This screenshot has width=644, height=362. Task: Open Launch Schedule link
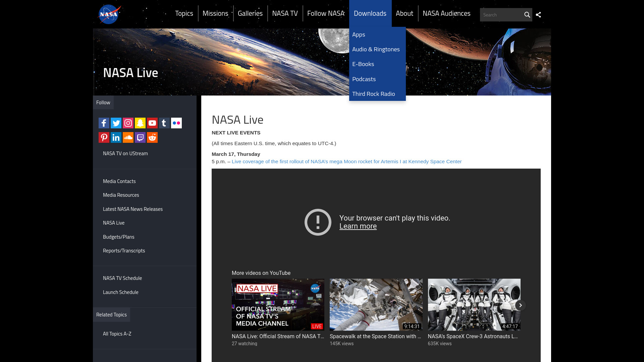(x=121, y=292)
